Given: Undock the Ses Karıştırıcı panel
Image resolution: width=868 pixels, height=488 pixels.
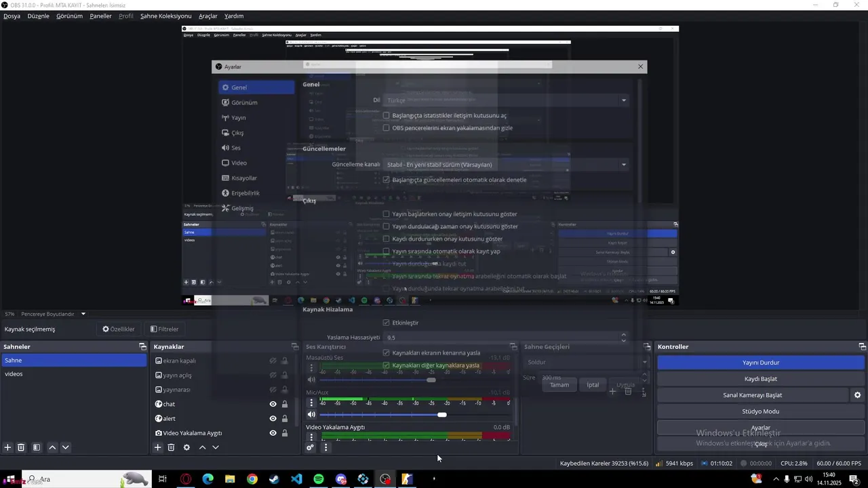Looking at the screenshot, I should (513, 346).
